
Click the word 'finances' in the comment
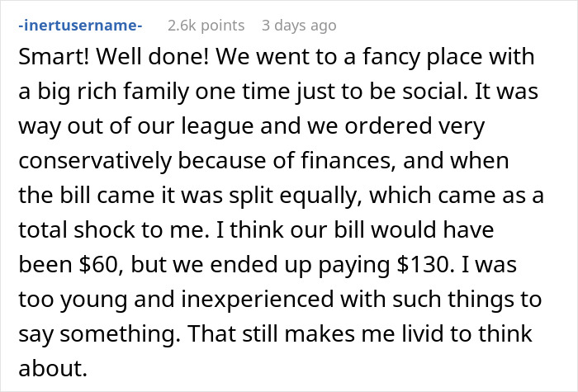click(348, 161)
